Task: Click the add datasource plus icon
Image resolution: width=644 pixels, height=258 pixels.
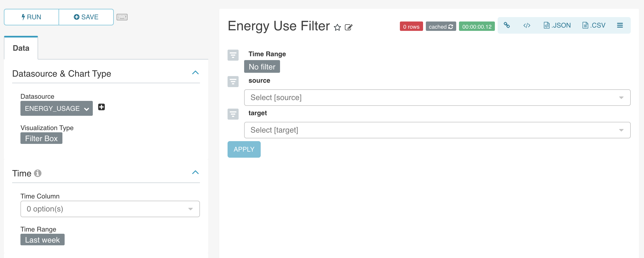Action: click(x=102, y=107)
